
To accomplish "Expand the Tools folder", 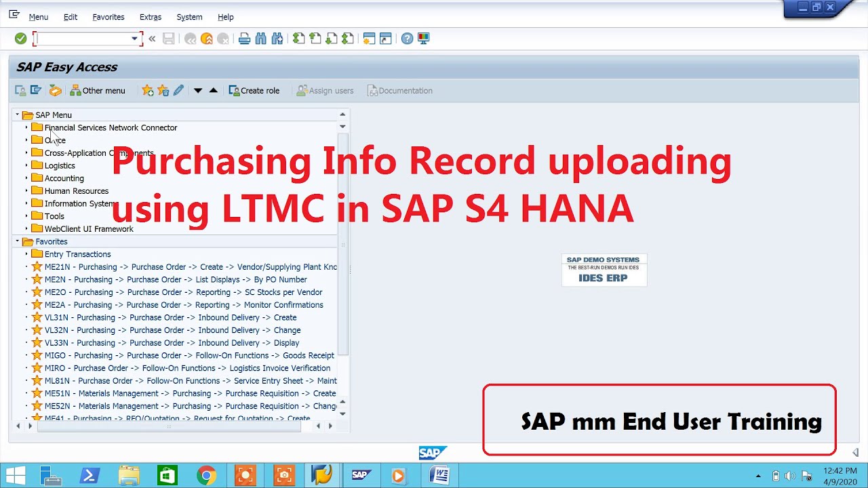I will 26,216.
